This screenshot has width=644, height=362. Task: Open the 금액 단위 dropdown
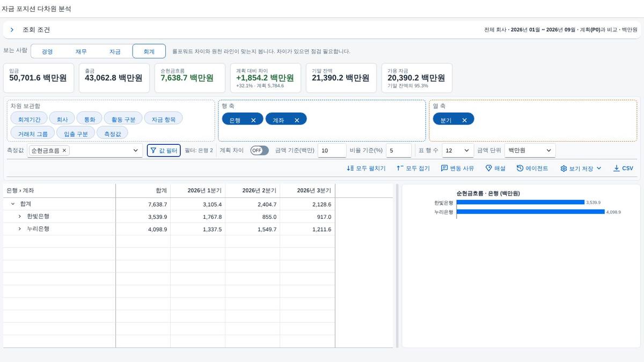tap(530, 151)
